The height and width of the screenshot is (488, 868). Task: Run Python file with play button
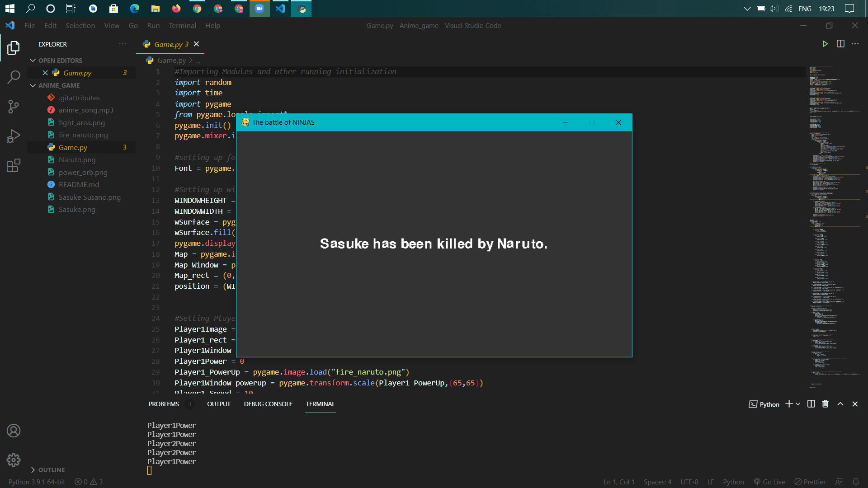point(825,44)
